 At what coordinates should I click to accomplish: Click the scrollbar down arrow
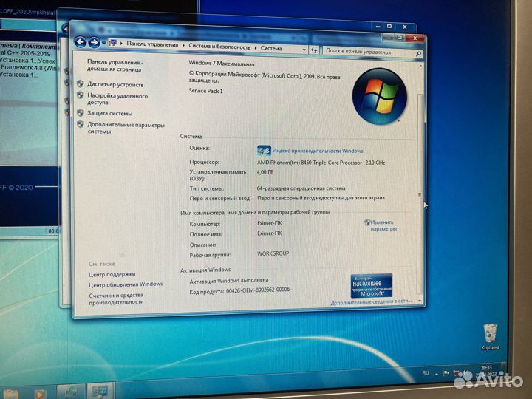pos(420,301)
